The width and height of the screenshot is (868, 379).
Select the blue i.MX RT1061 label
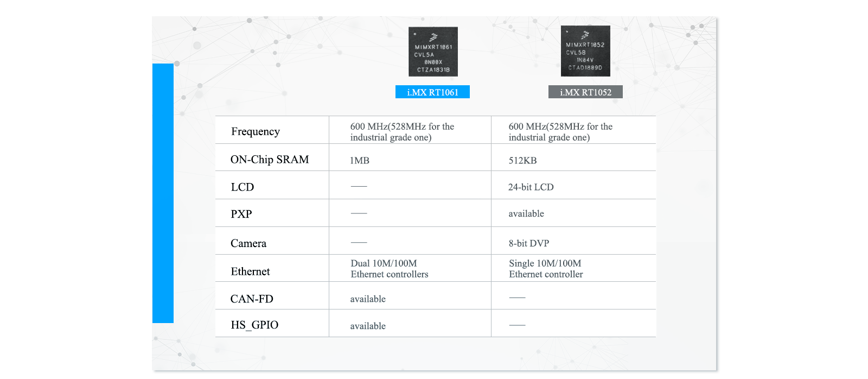point(432,92)
